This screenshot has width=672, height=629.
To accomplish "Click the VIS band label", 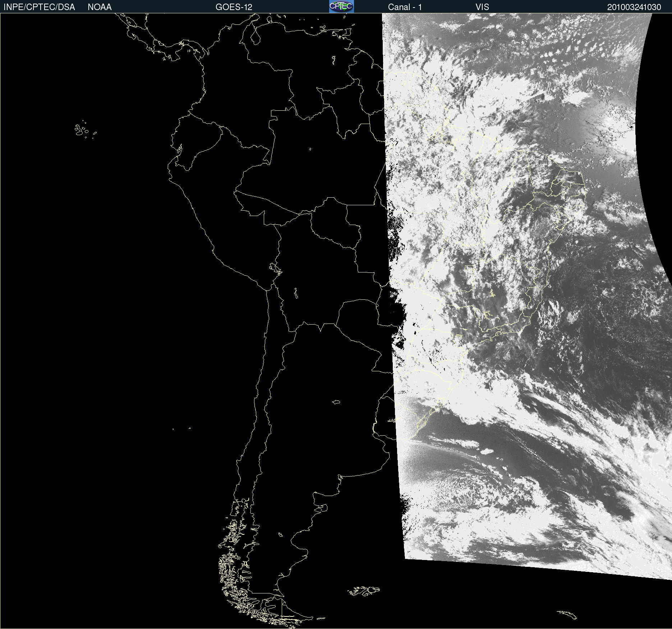I will [x=482, y=7].
